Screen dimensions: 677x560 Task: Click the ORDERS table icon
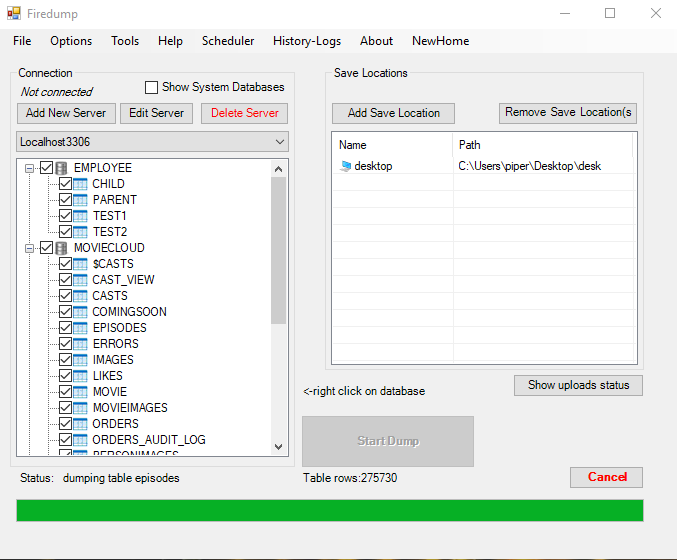pos(80,424)
